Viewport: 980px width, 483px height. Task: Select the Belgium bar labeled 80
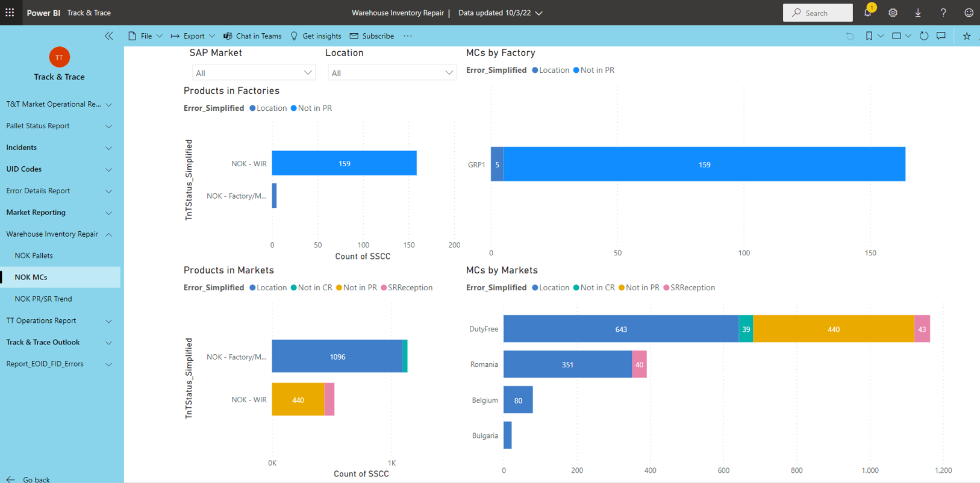[518, 400]
